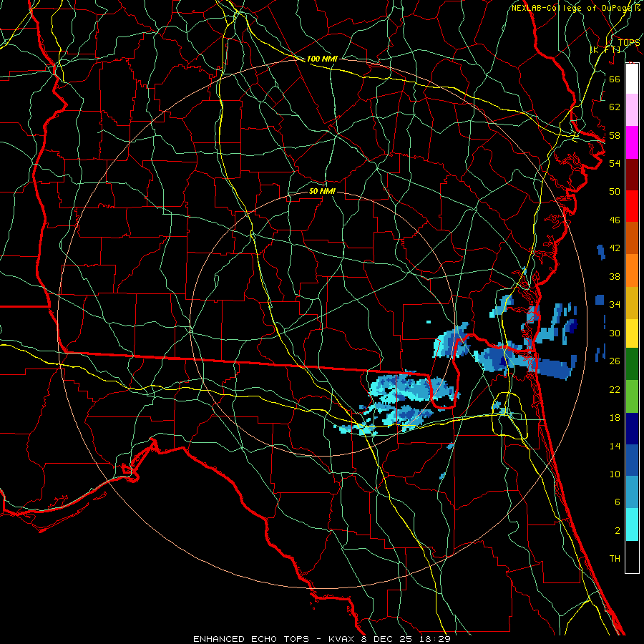644x644 pixels.
Task: Click the legend value 42
Action: [615, 248]
